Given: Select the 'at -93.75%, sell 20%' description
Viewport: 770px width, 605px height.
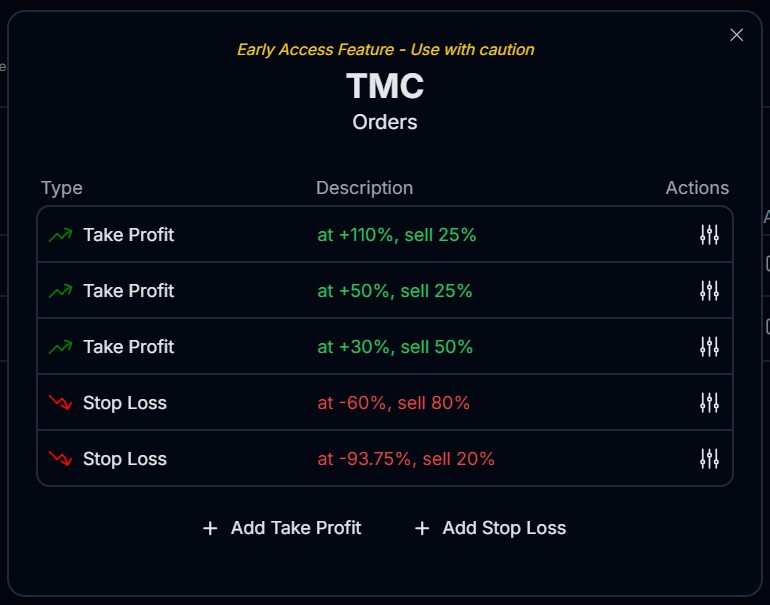Looking at the screenshot, I should (x=406, y=459).
